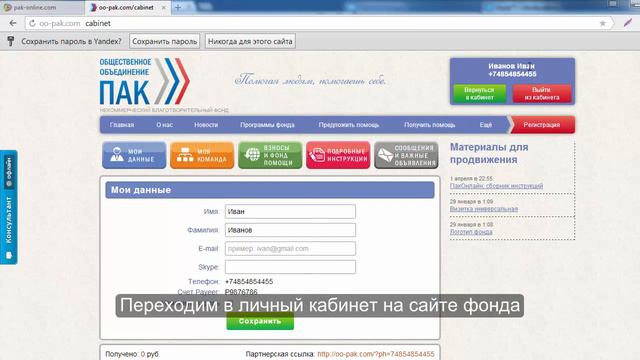The width and height of the screenshot is (640, 360).
Task: Click the E-mail input field
Action: click(290, 249)
